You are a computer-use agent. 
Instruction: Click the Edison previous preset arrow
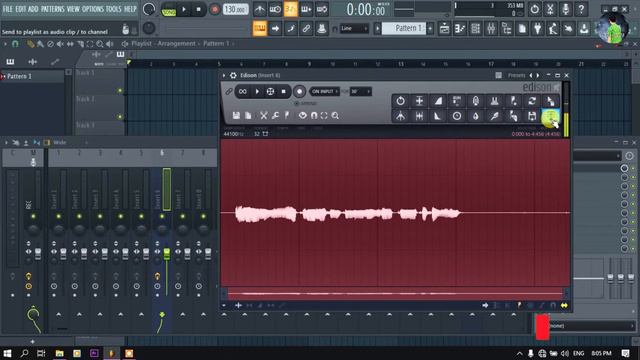click(x=531, y=76)
